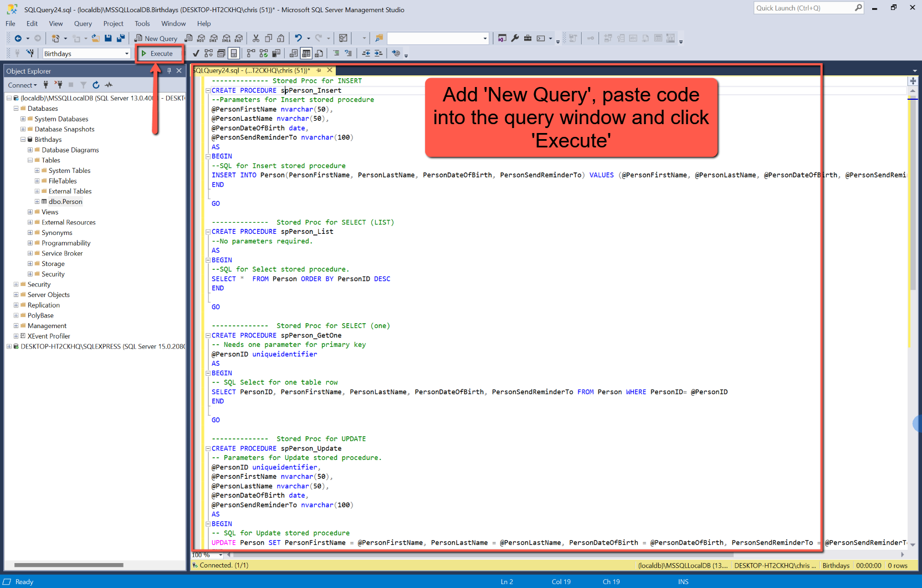This screenshot has width=922, height=588.
Task: Click the New Query button
Action: [156, 38]
